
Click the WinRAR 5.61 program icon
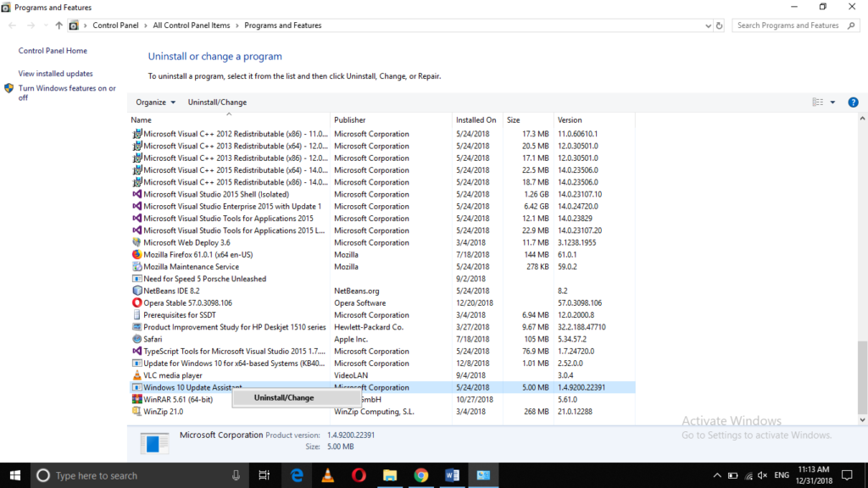pyautogui.click(x=136, y=400)
